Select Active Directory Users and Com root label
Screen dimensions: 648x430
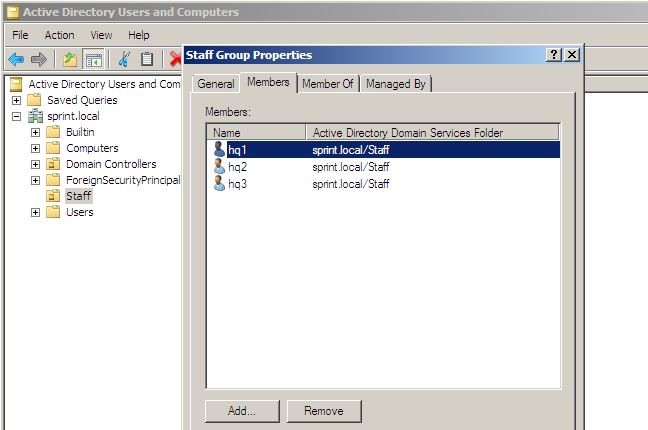(104, 84)
